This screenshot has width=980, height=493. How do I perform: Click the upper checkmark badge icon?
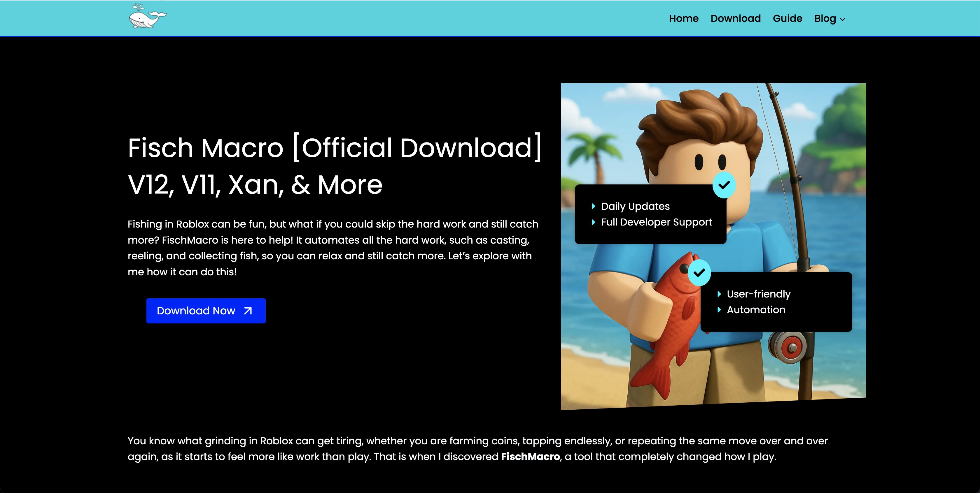pyautogui.click(x=724, y=185)
